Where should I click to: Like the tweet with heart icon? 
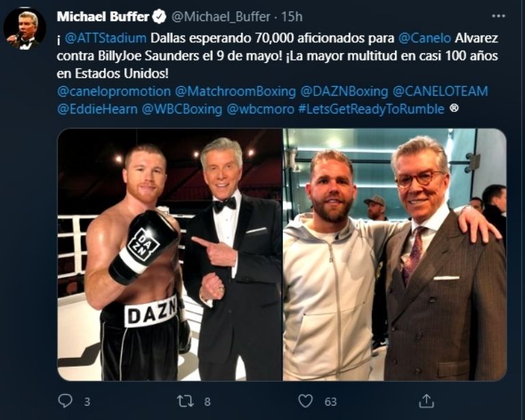point(305,401)
